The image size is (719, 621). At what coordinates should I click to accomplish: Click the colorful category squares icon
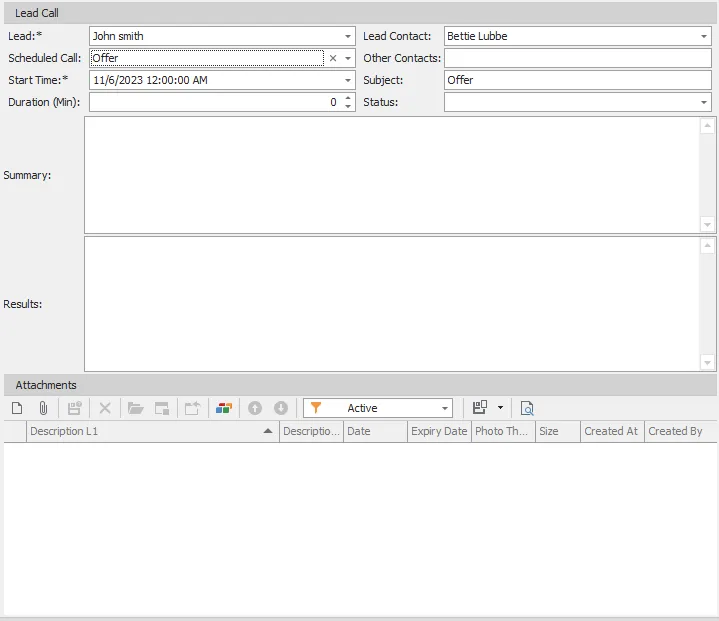pyautogui.click(x=224, y=408)
